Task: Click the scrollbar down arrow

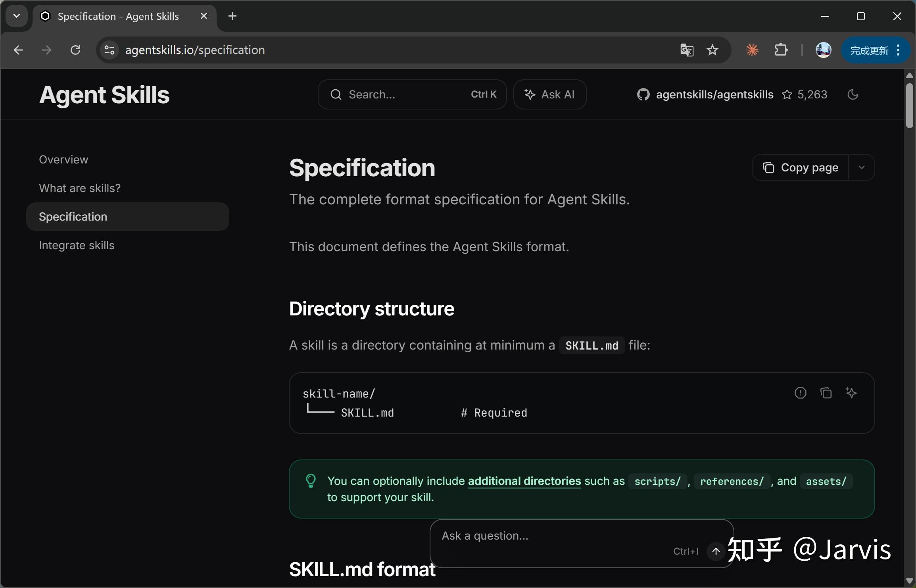Action: pyautogui.click(x=910, y=581)
